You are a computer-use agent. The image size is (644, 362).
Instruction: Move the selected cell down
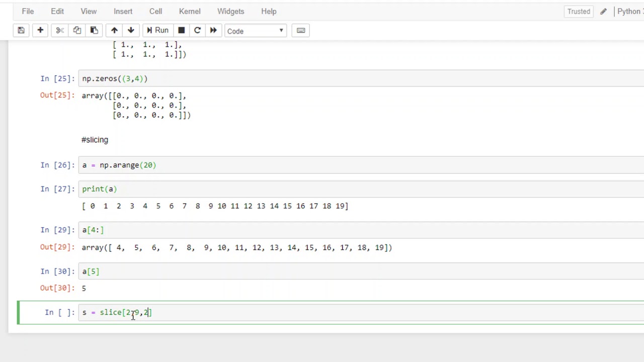point(131,31)
